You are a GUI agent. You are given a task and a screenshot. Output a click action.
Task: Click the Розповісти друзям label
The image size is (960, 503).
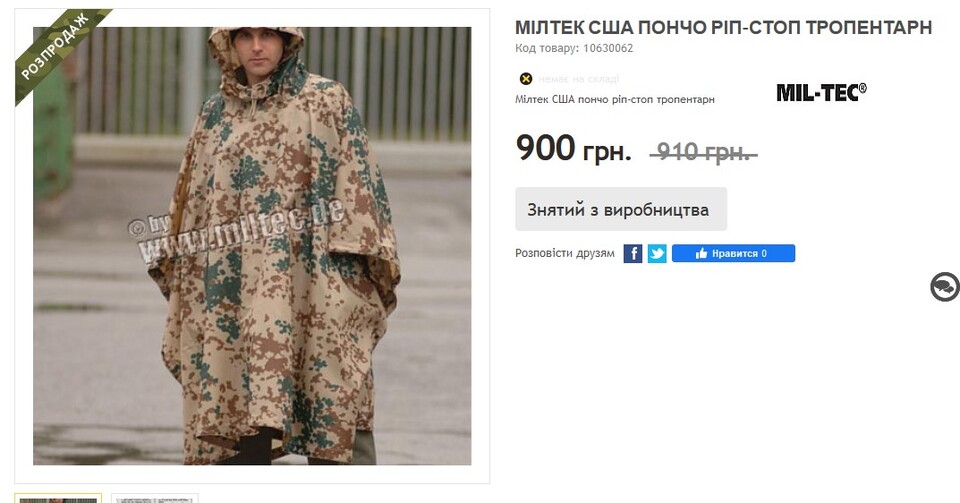click(x=564, y=253)
